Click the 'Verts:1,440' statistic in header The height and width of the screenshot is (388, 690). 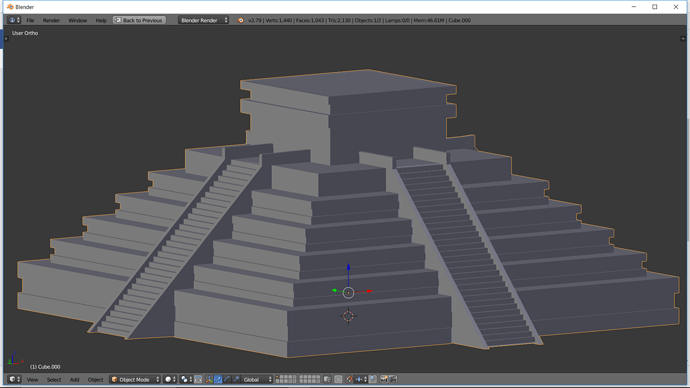[279, 20]
